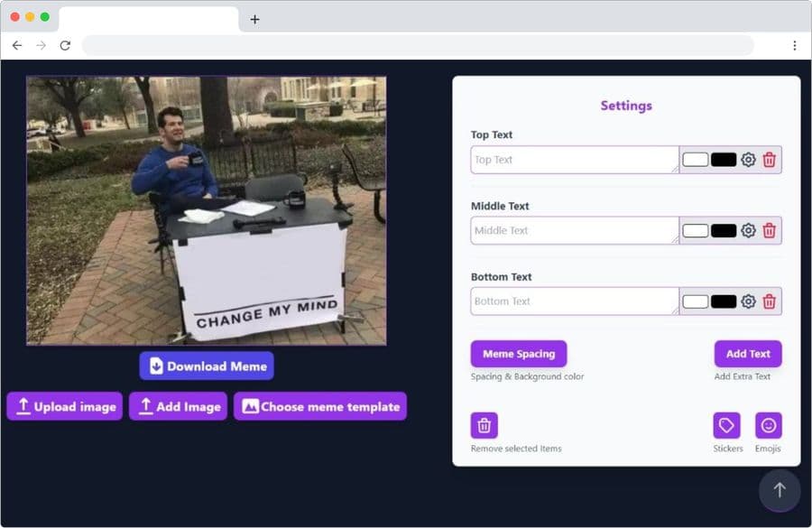Open the Emojis picker

click(768, 425)
